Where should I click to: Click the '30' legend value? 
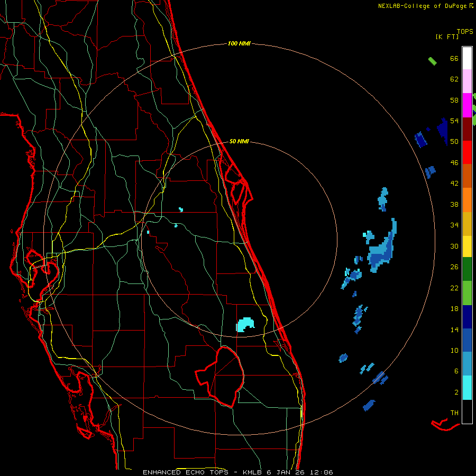[x=454, y=246]
